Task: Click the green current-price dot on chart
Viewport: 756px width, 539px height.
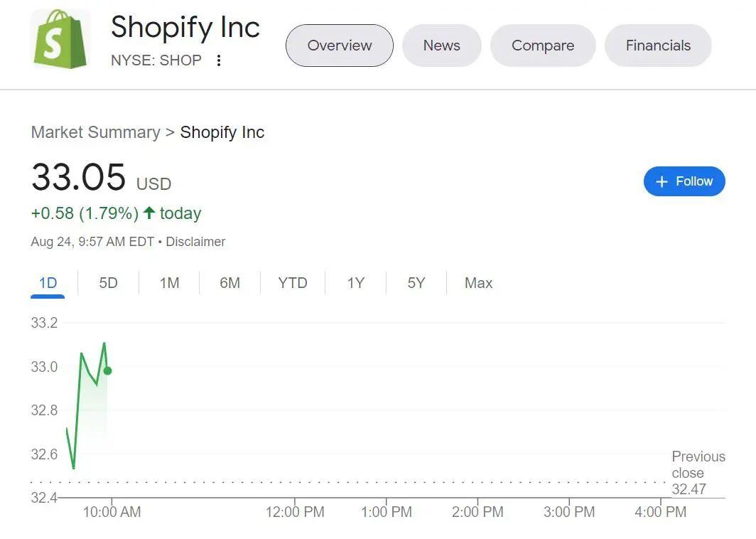Action: [x=107, y=370]
